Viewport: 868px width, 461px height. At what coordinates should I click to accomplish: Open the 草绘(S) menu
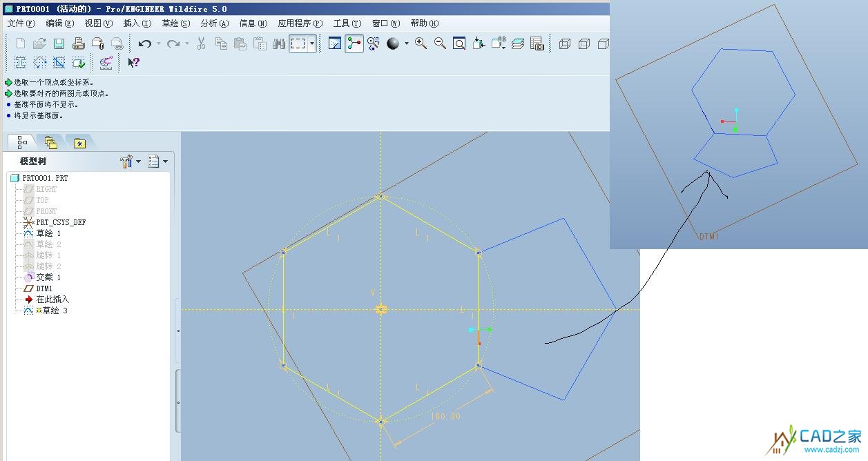175,23
